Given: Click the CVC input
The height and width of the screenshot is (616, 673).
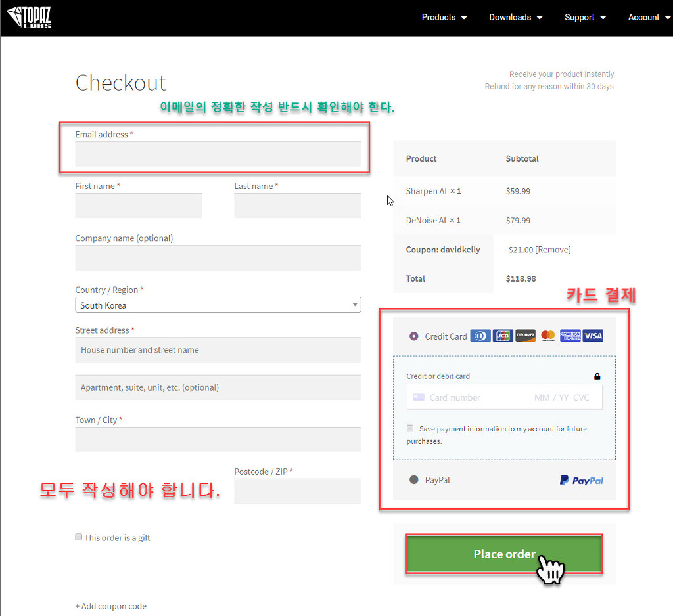Looking at the screenshot, I should click(582, 398).
